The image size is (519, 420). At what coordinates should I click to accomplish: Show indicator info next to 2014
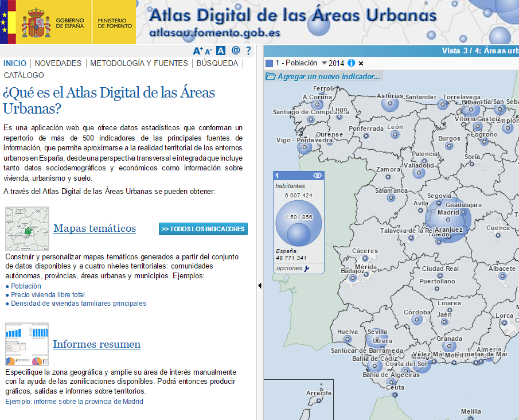tap(351, 63)
